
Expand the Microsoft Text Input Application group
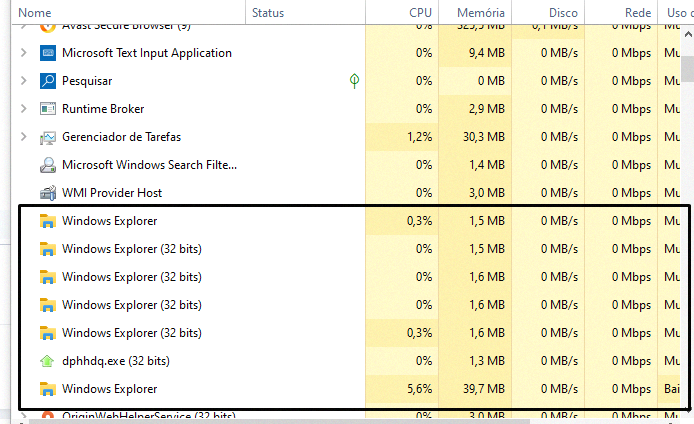tap(23, 53)
